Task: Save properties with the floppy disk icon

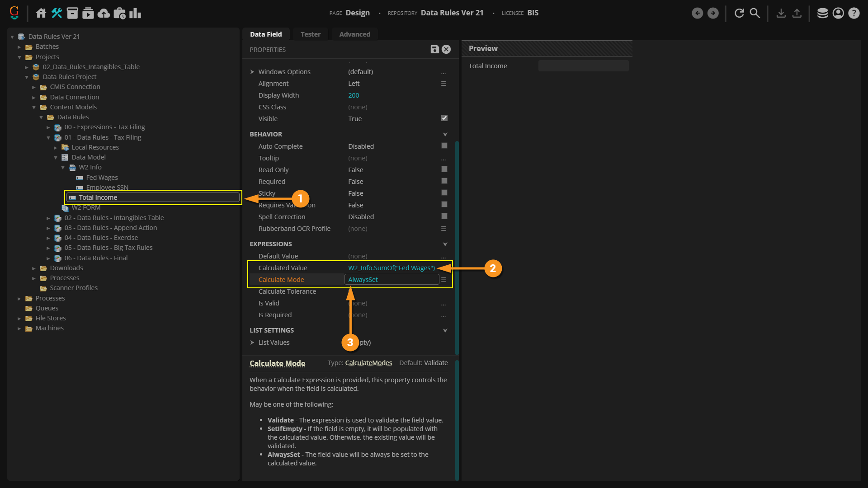Action: pyautogui.click(x=434, y=49)
